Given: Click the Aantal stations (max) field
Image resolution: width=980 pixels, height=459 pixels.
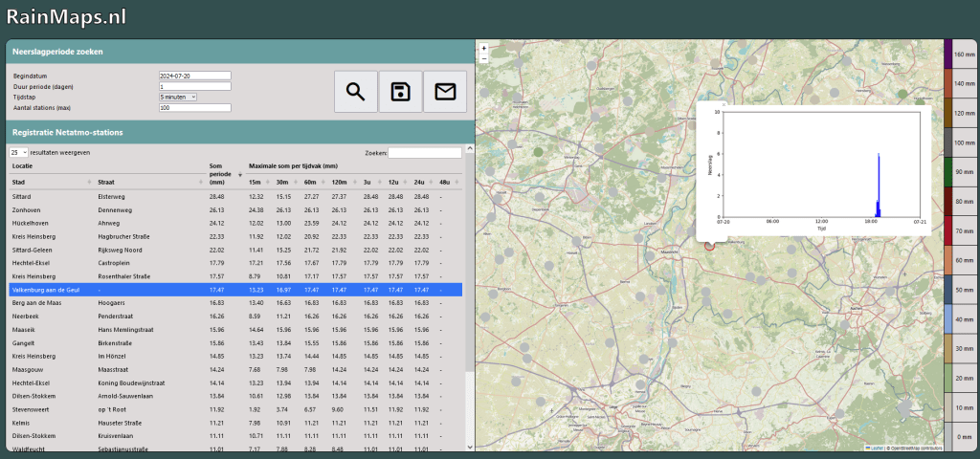Looking at the screenshot, I should pos(195,108).
